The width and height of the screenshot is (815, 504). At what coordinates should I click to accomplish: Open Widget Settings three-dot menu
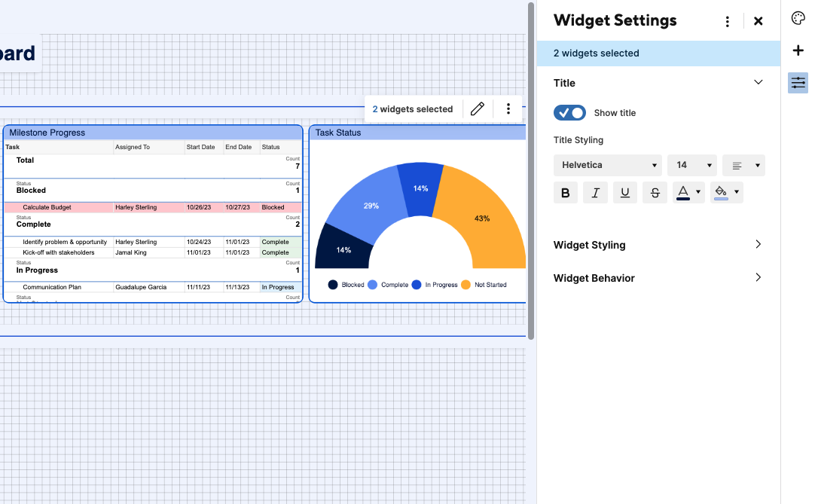727,21
